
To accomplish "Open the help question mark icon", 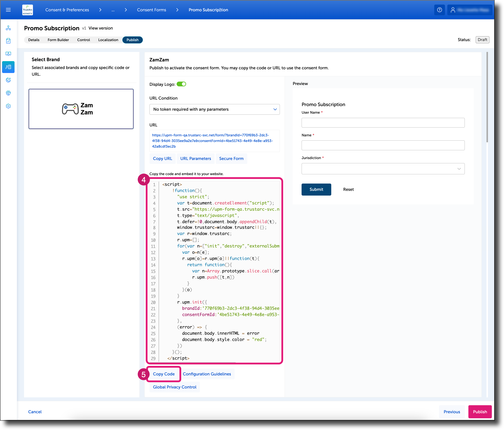I will click(x=439, y=10).
